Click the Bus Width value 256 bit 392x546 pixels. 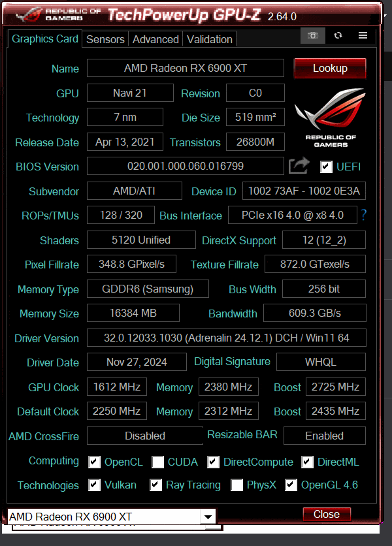click(324, 289)
